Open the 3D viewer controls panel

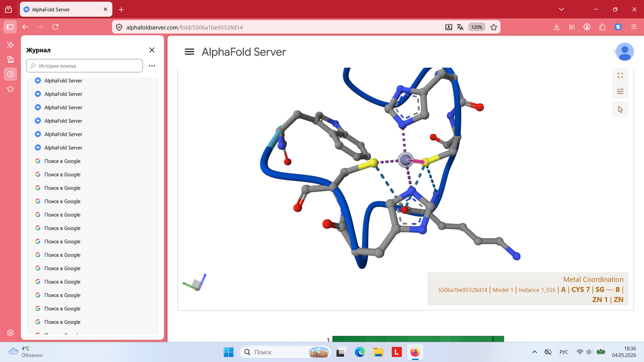[620, 92]
